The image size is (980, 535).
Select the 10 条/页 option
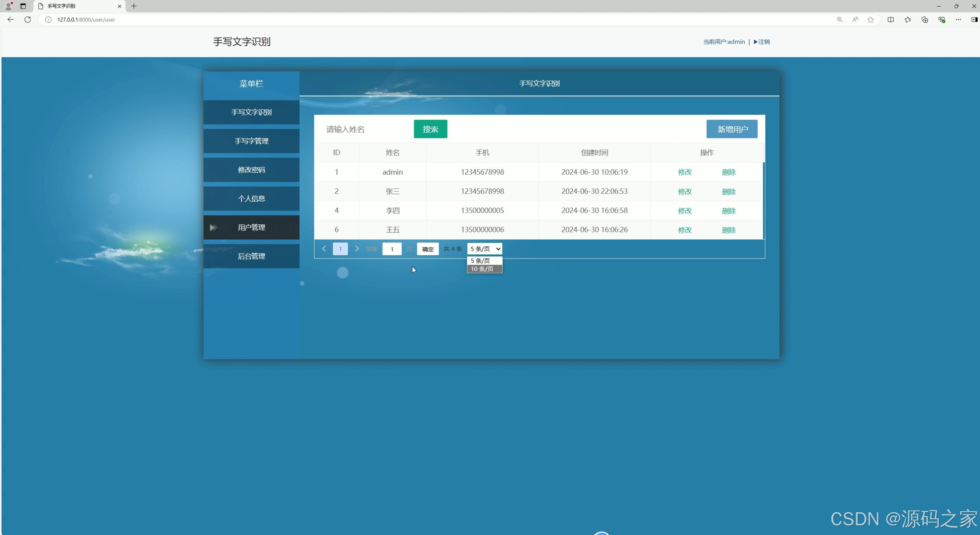(484, 269)
